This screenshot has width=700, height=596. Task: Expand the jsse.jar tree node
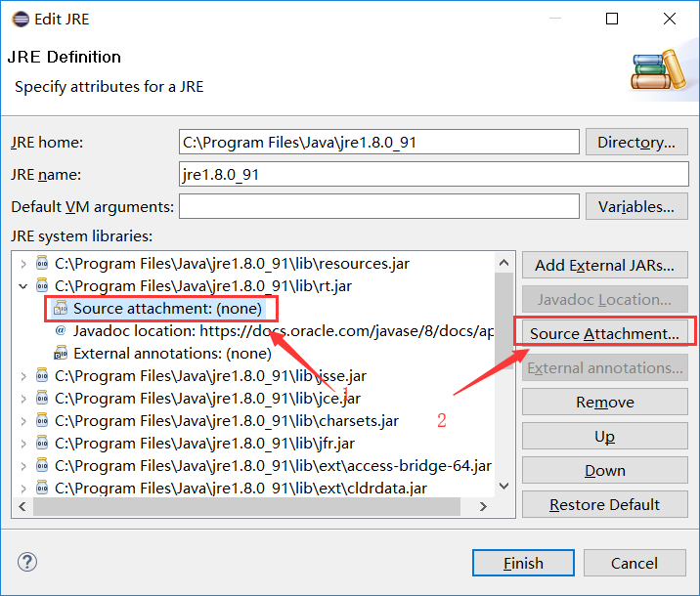pos(23,376)
